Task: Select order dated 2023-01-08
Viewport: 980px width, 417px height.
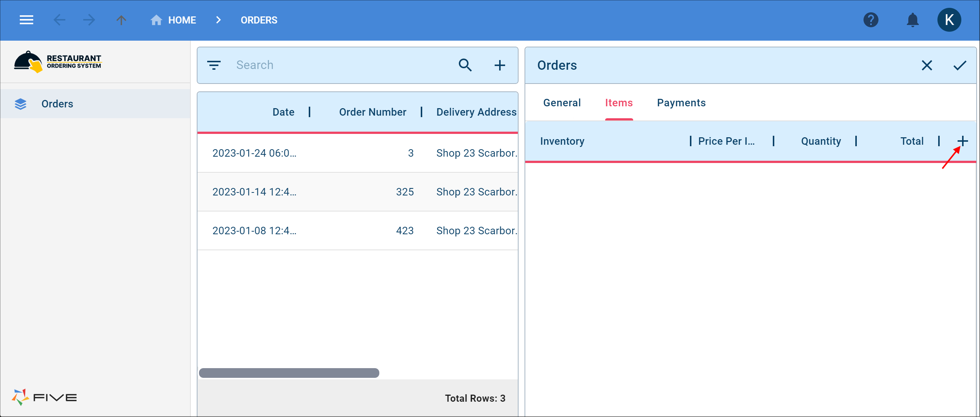Action: click(254, 231)
